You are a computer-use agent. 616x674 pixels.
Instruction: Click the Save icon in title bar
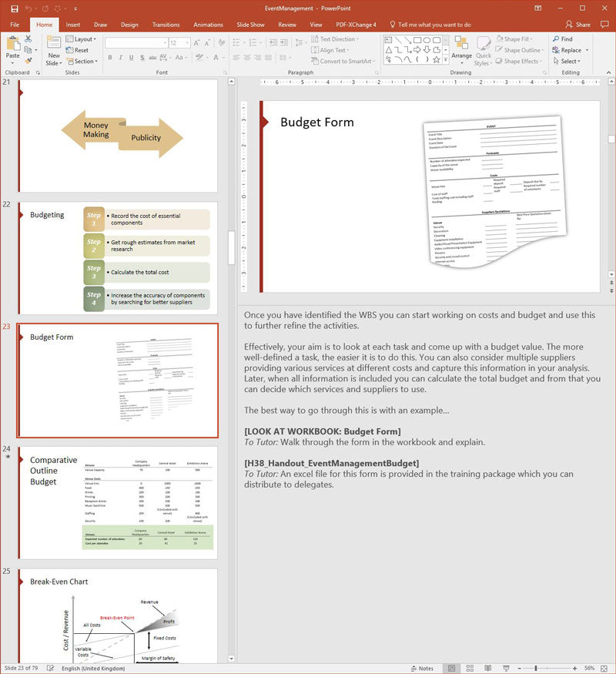pyautogui.click(x=15, y=8)
